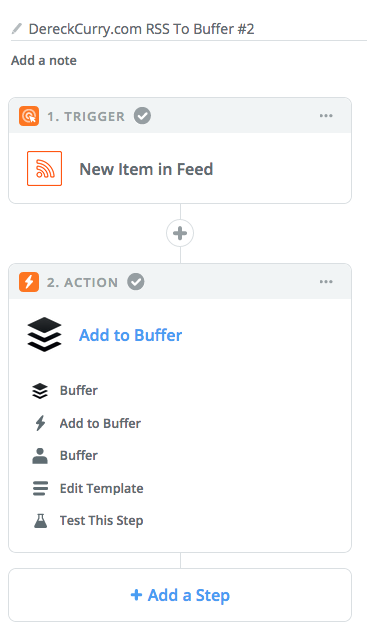Click the pencil edit icon beside Zap title
Screen dimensions: 371x635
[x=17, y=29]
